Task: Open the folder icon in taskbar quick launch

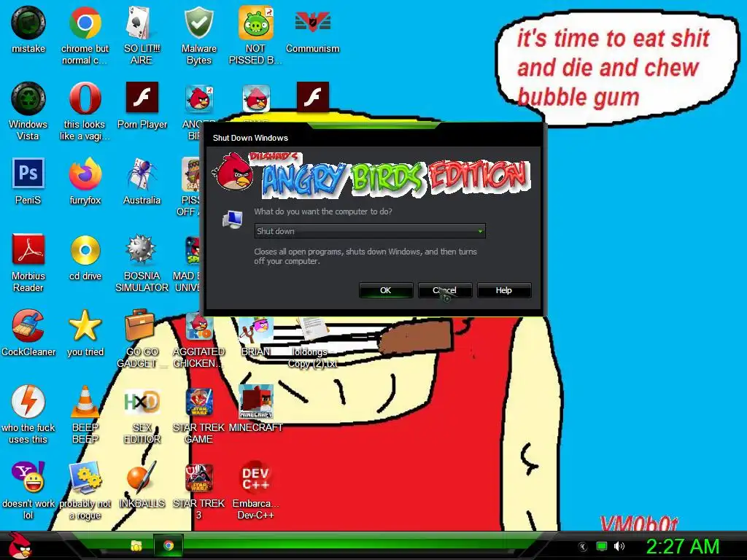Action: pos(136,545)
